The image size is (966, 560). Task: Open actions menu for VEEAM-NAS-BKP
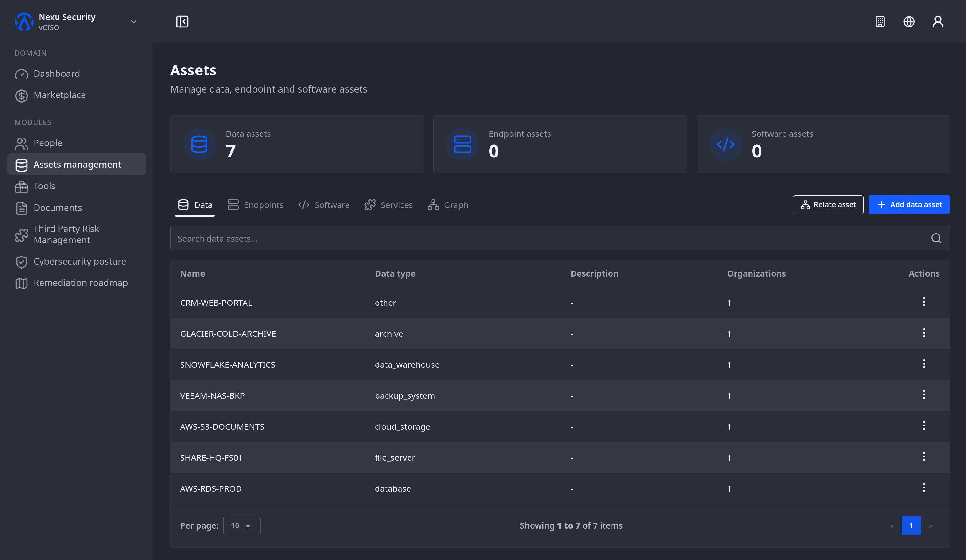924,395
